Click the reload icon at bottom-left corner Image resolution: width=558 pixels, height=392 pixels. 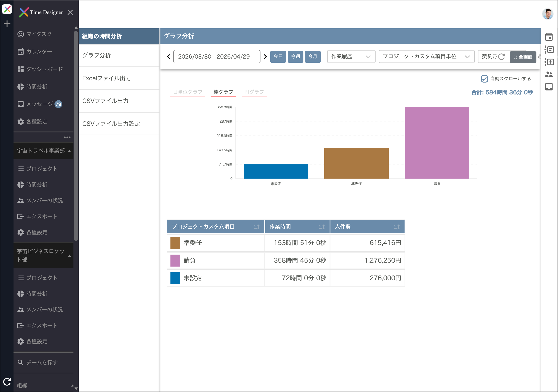pyautogui.click(x=7, y=382)
